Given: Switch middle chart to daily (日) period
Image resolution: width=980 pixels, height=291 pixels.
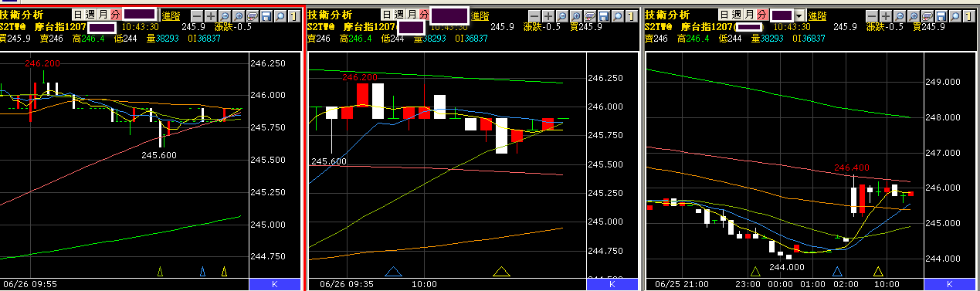Looking at the screenshot, I should [386, 15].
